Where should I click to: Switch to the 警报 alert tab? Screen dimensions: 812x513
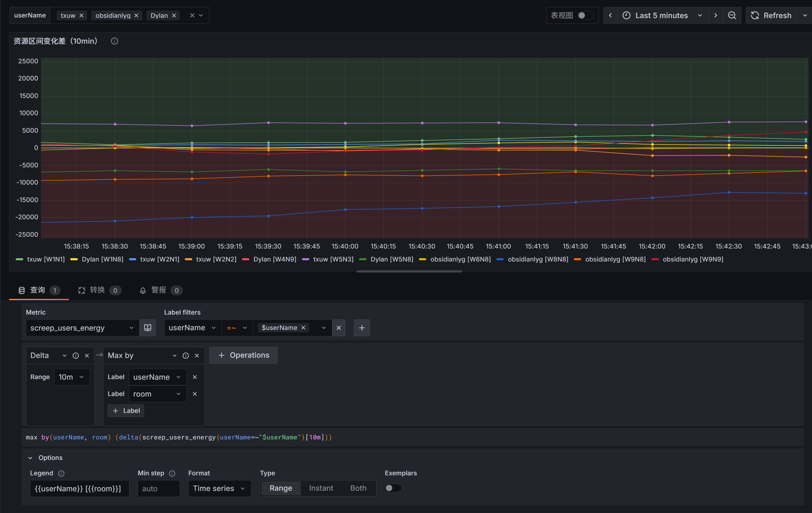tap(159, 290)
